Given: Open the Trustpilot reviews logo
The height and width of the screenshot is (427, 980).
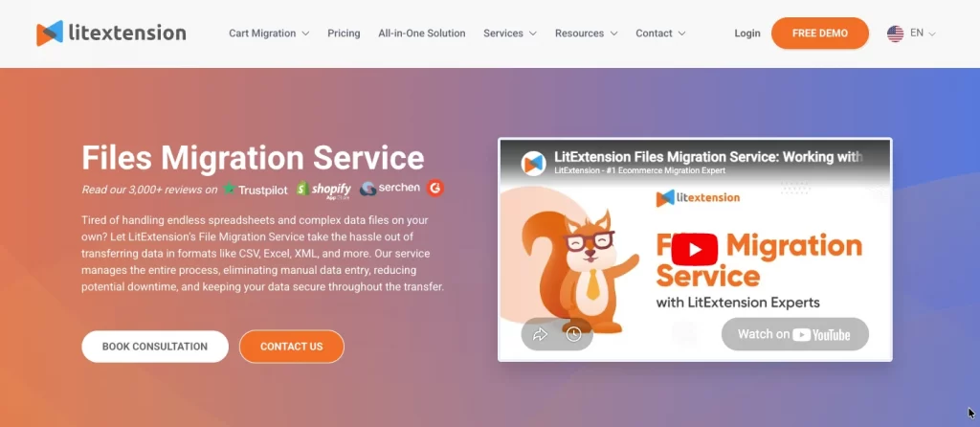Looking at the screenshot, I should click(256, 189).
